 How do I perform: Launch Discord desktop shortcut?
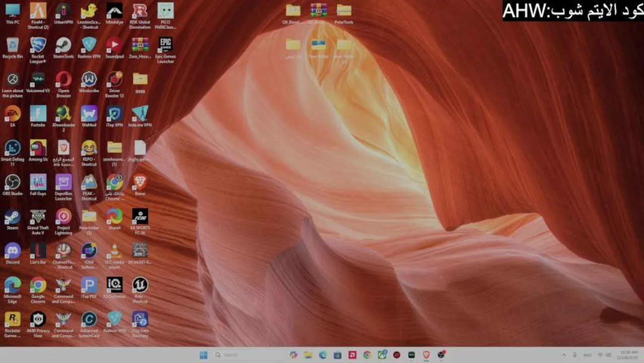[x=13, y=254]
